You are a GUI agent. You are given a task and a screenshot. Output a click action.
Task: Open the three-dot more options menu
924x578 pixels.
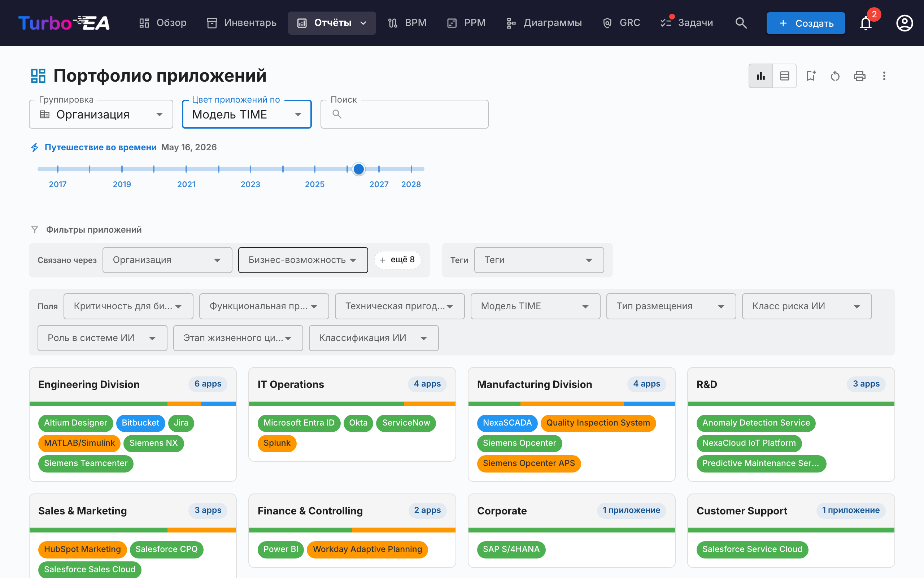coord(884,76)
